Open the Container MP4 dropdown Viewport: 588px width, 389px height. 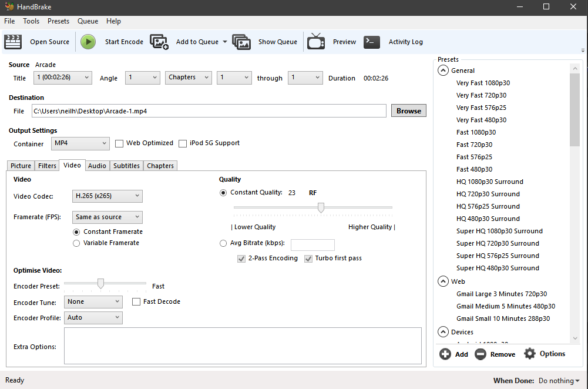click(x=80, y=143)
